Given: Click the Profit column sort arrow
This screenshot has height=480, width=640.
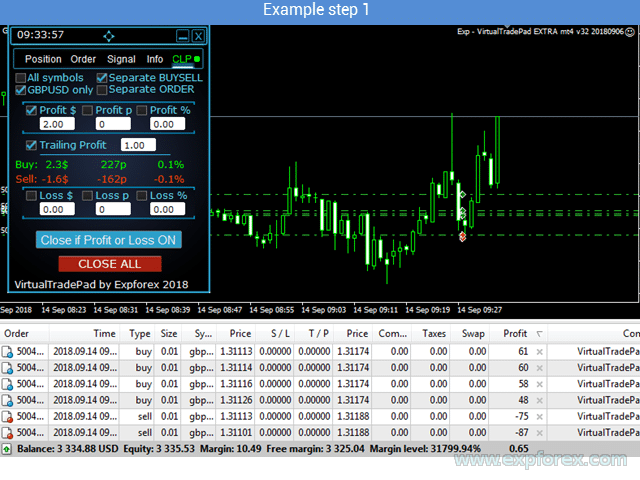Looking at the screenshot, I should tap(539, 334).
